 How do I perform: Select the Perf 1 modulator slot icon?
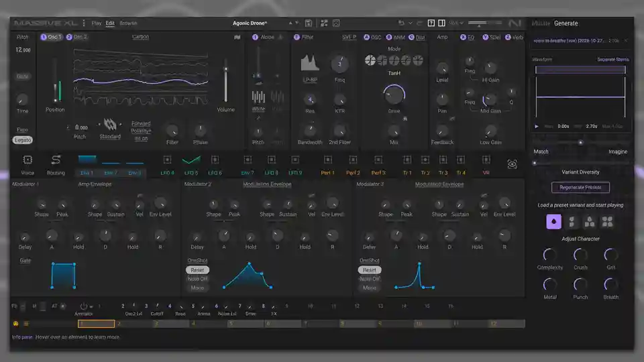[x=328, y=160]
